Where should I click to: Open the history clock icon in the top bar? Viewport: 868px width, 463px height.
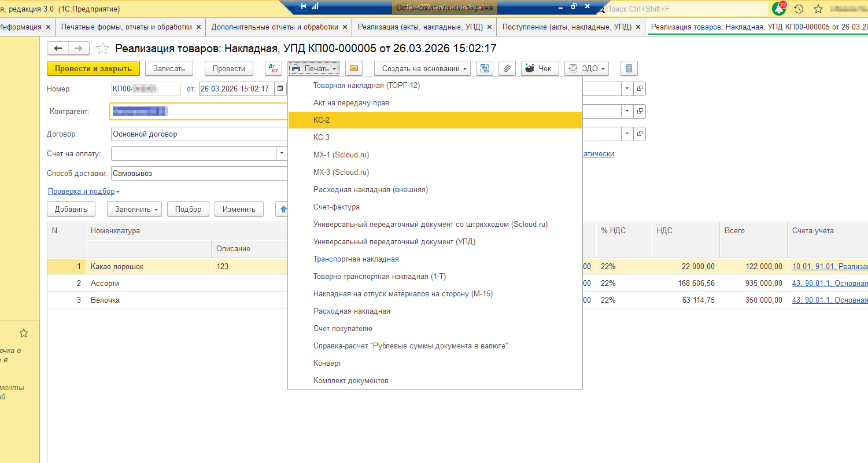point(799,9)
